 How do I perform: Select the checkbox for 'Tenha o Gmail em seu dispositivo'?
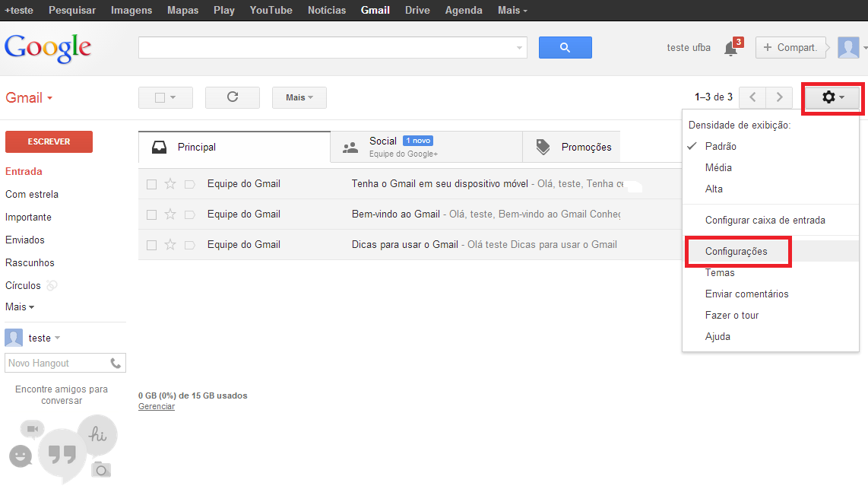(152, 185)
